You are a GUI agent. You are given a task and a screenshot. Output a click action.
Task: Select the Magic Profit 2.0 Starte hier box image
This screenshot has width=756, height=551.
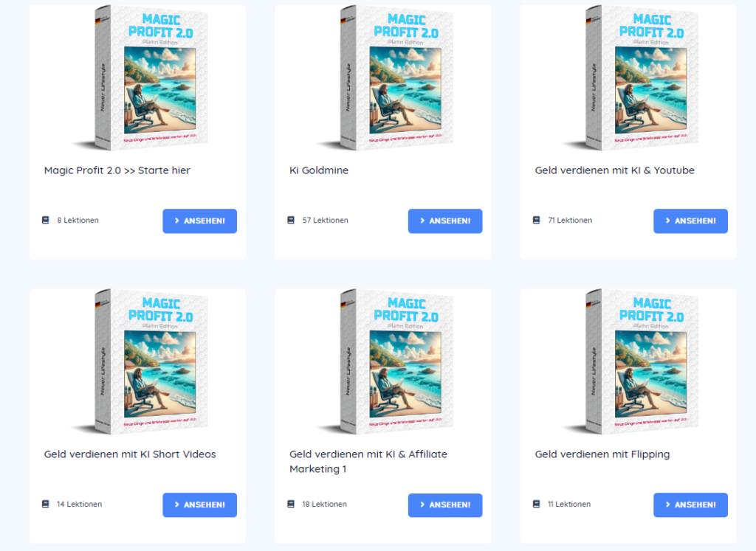coord(140,78)
